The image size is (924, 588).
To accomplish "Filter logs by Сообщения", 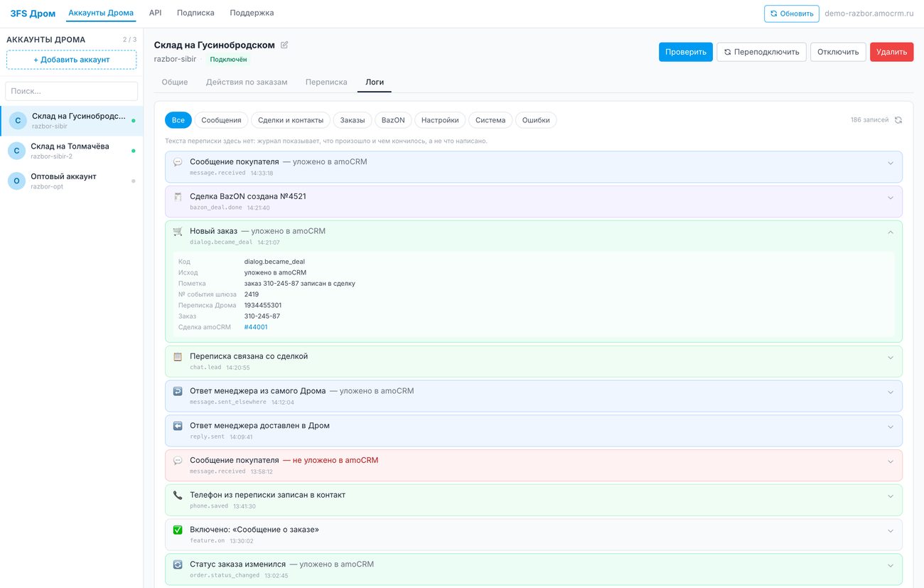I will 222,120.
